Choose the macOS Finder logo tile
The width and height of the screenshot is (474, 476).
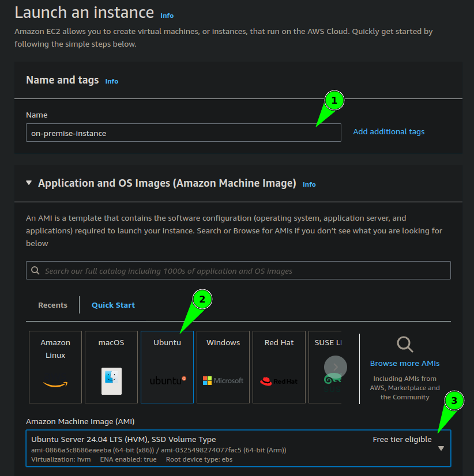111,367
